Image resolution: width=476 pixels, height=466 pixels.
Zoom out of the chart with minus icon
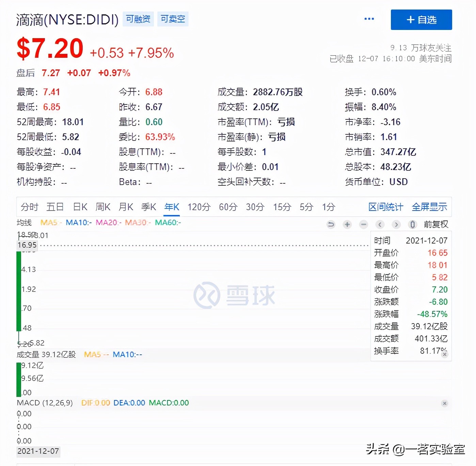tap(363, 224)
